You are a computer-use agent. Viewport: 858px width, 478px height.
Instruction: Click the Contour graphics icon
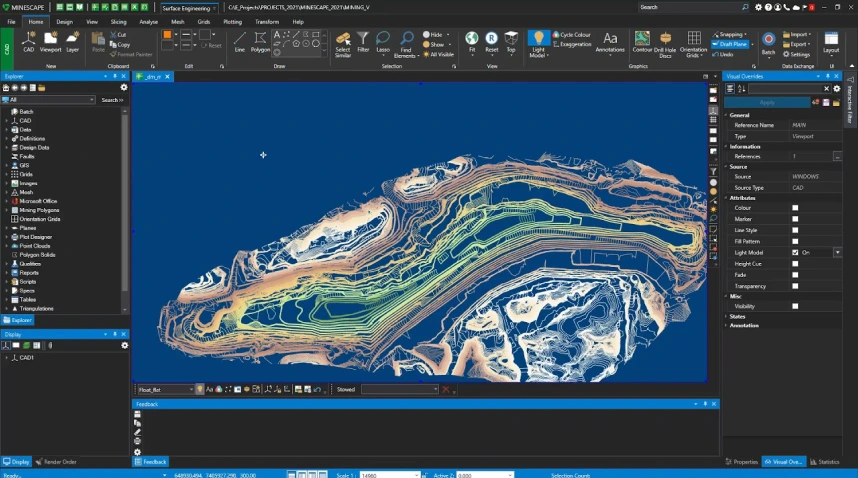(642, 41)
